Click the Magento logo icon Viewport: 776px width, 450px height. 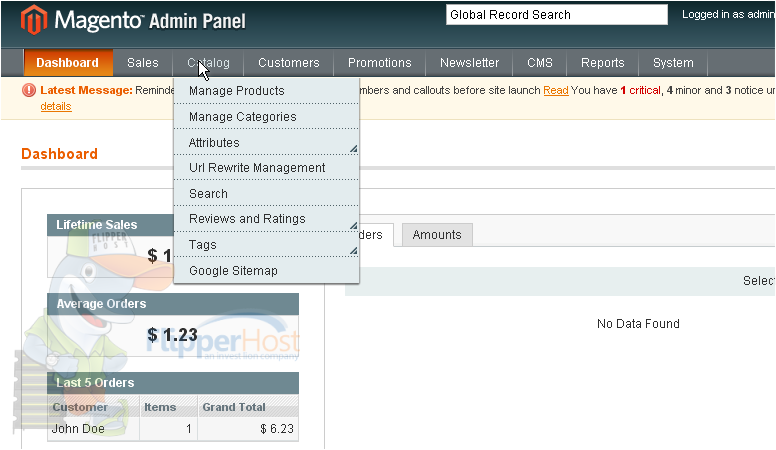coord(34,20)
